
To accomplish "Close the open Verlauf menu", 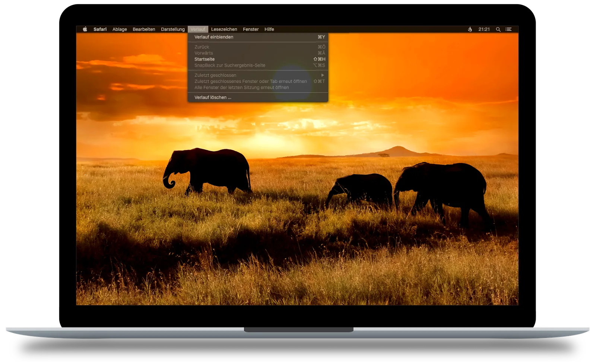I will (198, 29).
